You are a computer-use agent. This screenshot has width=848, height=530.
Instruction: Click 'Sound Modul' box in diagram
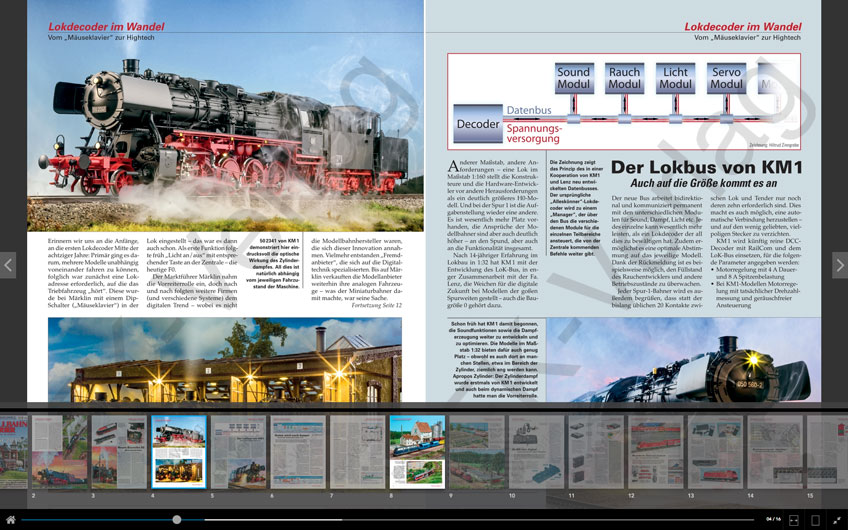[x=574, y=78]
